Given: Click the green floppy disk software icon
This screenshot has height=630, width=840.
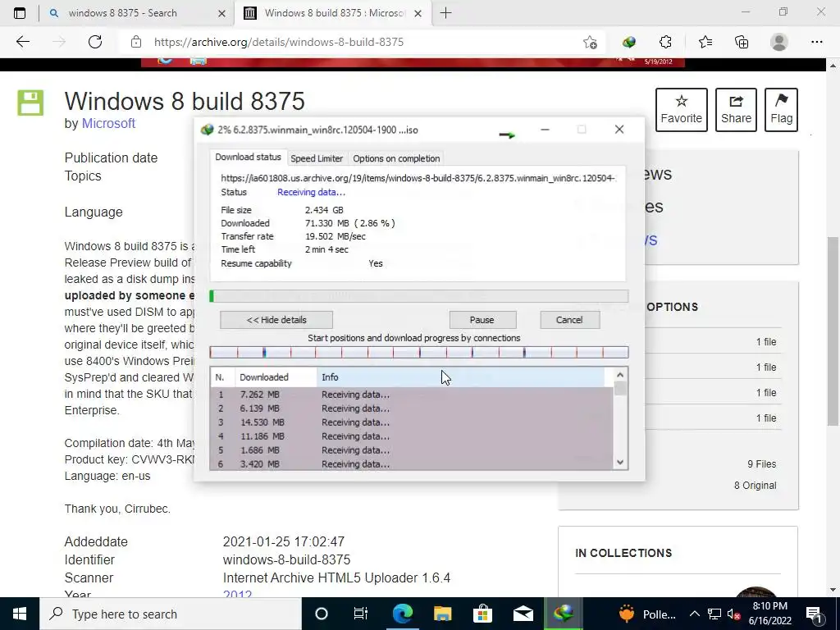Looking at the screenshot, I should tap(30, 103).
